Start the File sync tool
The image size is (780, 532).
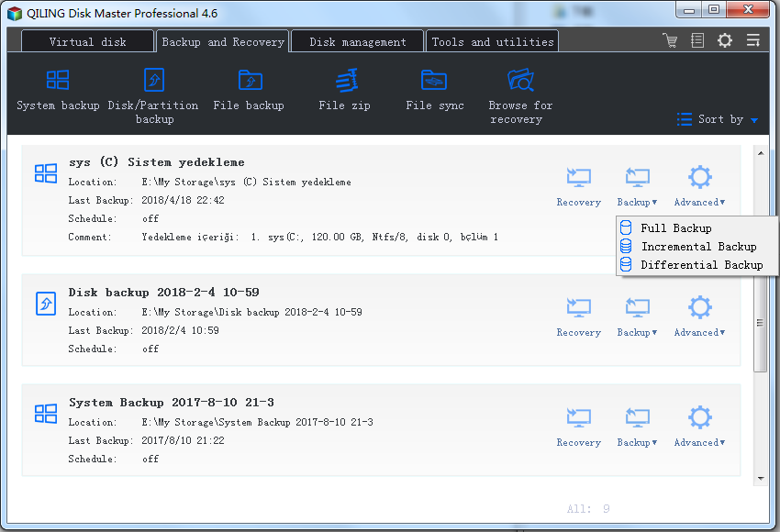tap(435, 90)
